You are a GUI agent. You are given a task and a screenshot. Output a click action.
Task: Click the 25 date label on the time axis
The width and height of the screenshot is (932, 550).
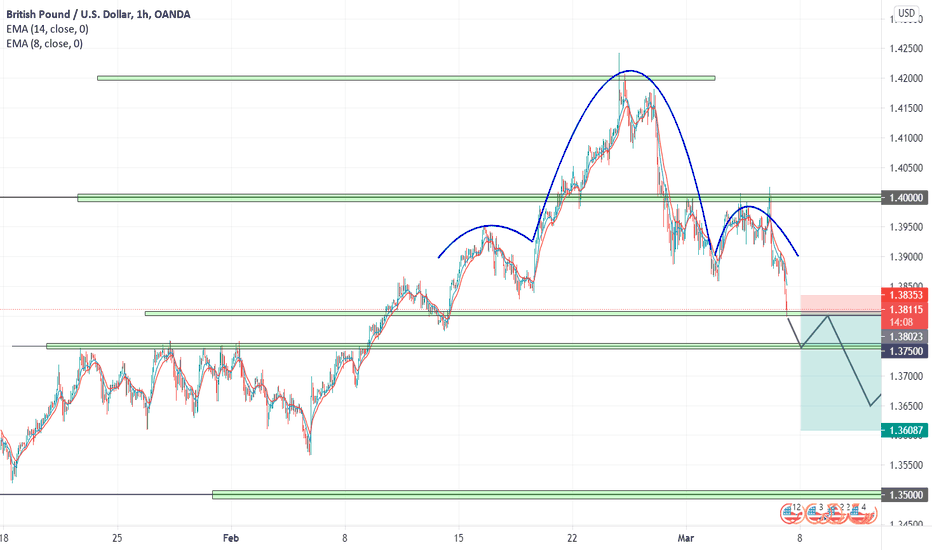[117, 538]
